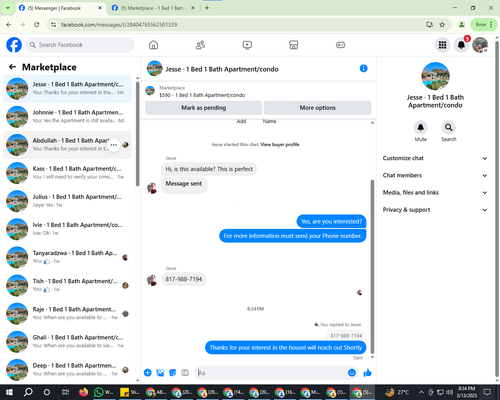Open conversation information icon
This screenshot has height=400, width=500.
[363, 68]
